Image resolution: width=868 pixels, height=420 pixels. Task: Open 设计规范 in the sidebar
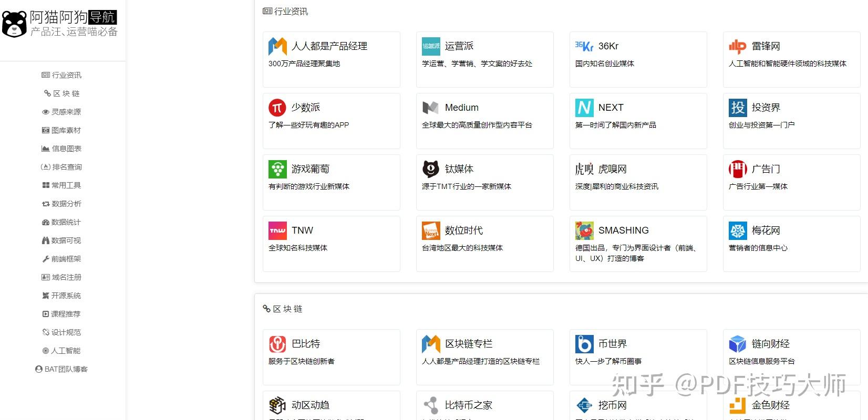tap(61, 332)
